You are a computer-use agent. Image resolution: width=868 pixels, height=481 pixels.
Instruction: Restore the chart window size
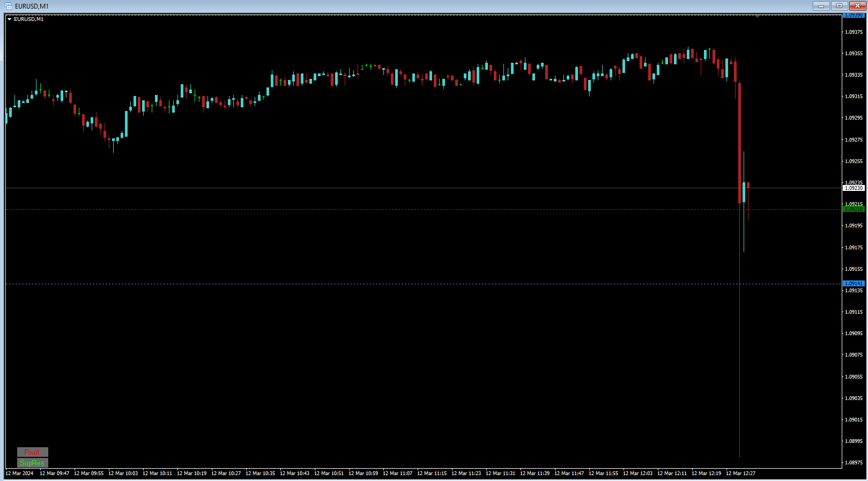pos(839,6)
